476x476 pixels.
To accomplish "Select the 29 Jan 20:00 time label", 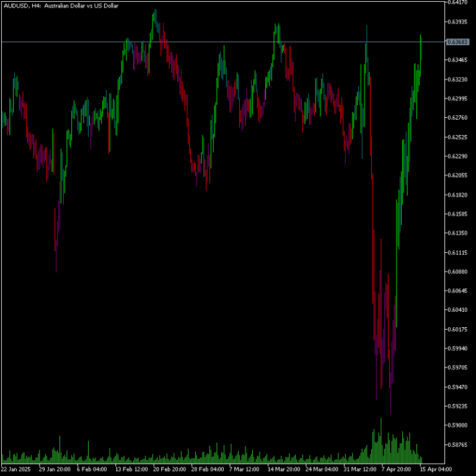I will [x=55, y=469].
